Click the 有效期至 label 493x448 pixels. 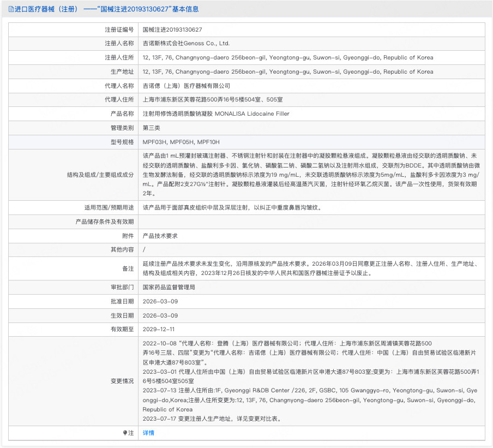coord(122,330)
